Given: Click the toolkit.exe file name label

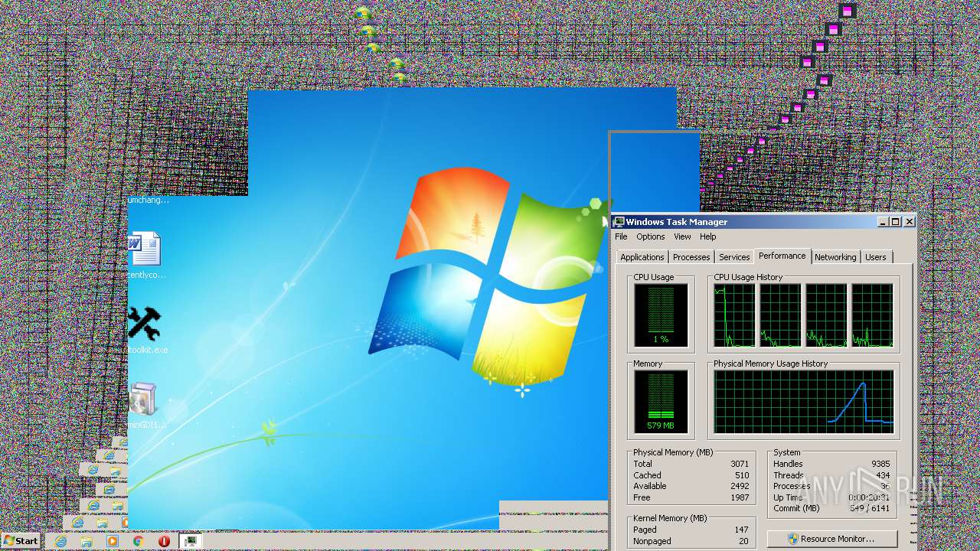Looking at the screenshot, I should [x=147, y=350].
